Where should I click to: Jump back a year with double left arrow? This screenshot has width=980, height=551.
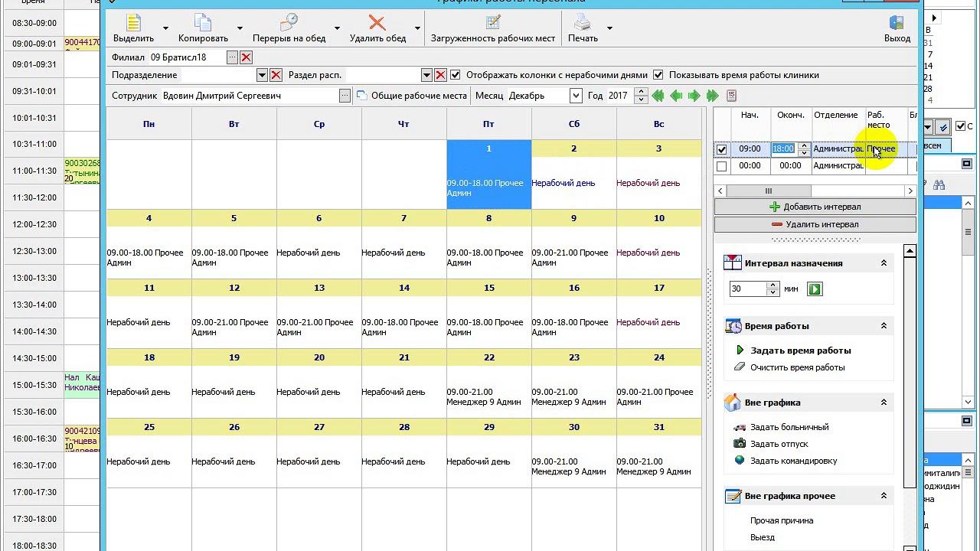coord(658,96)
